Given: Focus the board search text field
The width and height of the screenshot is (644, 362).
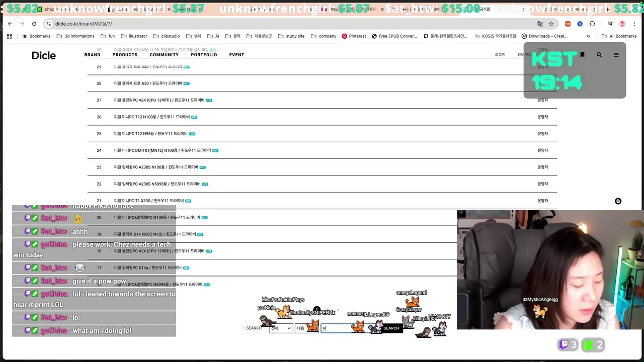Looking at the screenshot, I should point(350,328).
